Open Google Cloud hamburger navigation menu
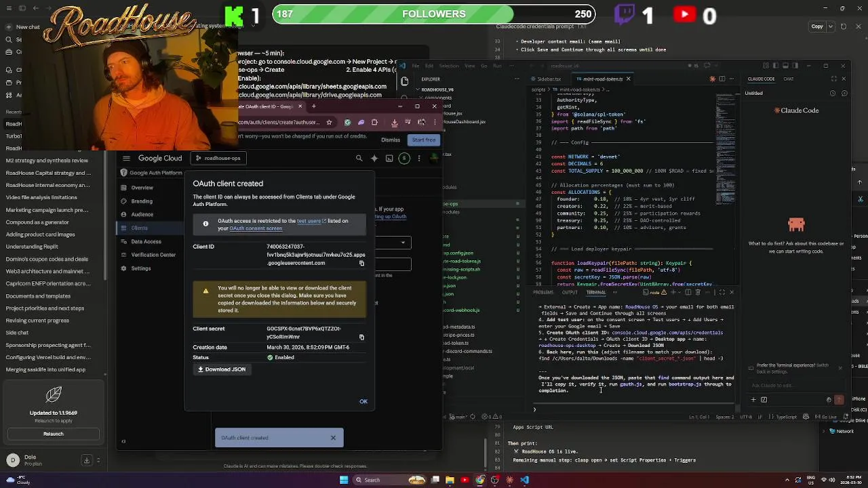 (126, 158)
